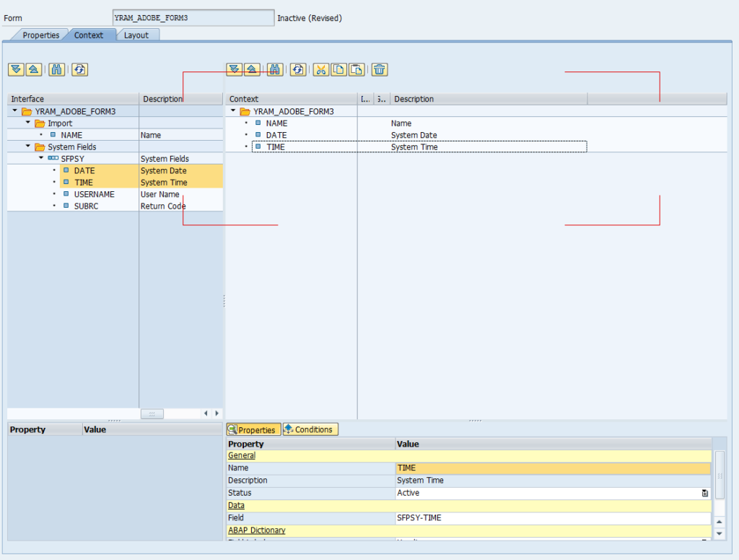The height and width of the screenshot is (560, 739).
Task: Select DATE node in Context tree
Action: (276, 135)
